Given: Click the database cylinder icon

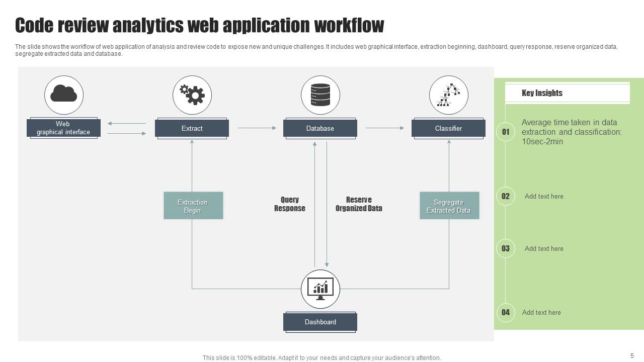Looking at the screenshot, I should [x=320, y=95].
